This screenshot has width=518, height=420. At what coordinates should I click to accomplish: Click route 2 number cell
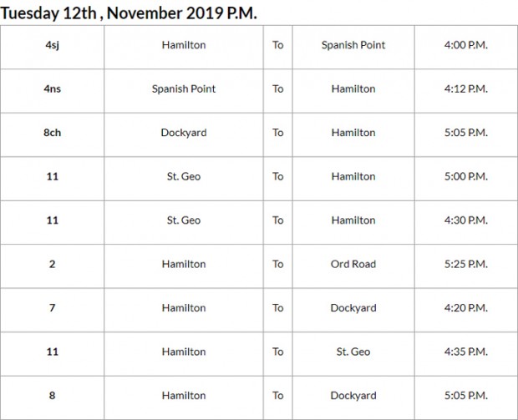[52, 264]
